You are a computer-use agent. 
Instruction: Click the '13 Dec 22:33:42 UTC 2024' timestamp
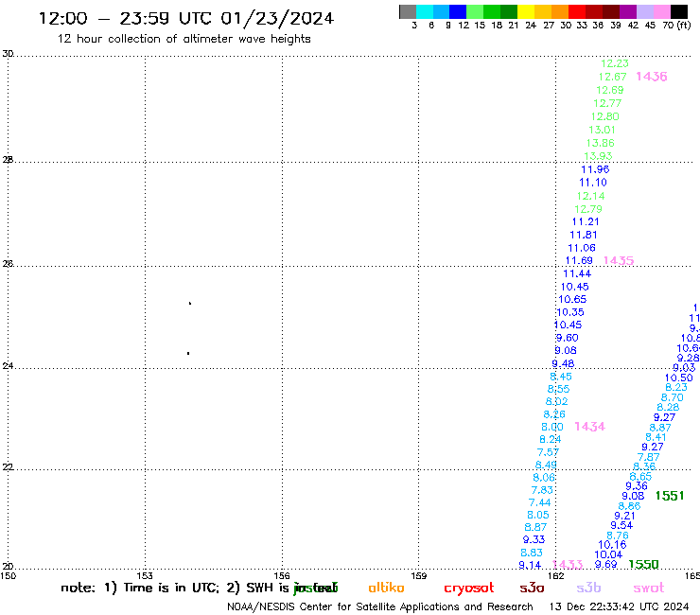(x=620, y=607)
